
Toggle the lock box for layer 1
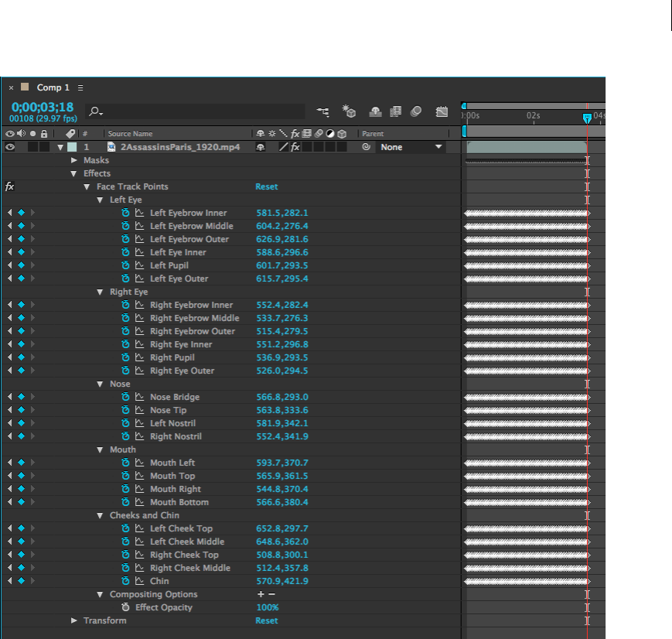[44, 147]
